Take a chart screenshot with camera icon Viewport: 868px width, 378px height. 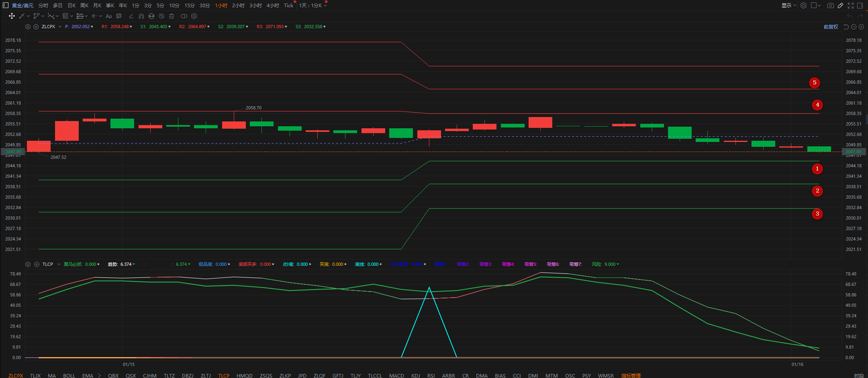(830, 6)
